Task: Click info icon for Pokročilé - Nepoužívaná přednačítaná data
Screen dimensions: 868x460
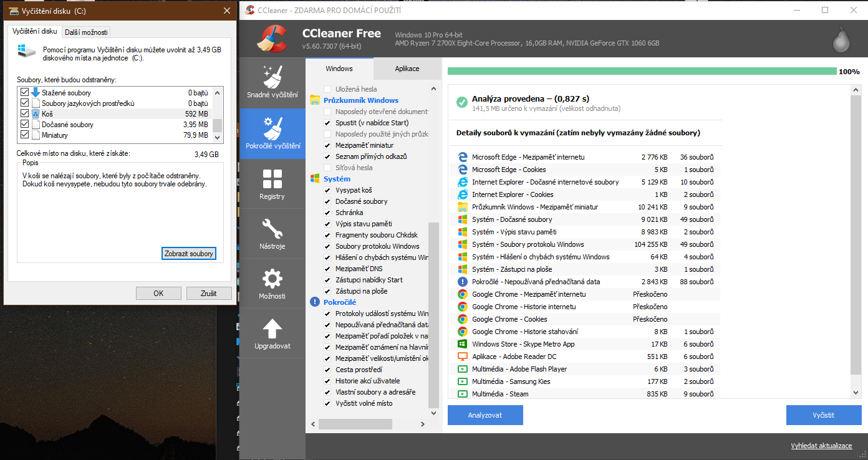Action: point(462,282)
